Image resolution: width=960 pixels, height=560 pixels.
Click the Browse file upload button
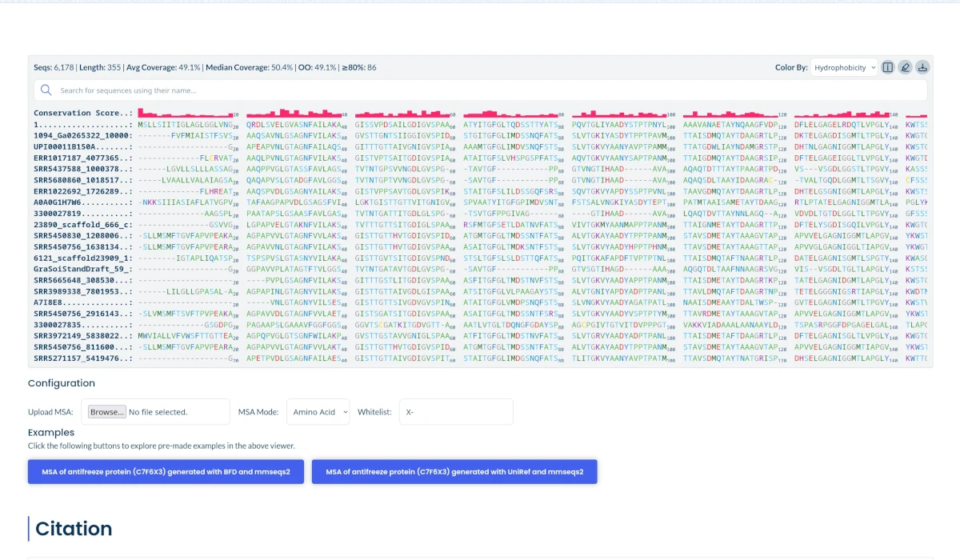click(x=107, y=412)
